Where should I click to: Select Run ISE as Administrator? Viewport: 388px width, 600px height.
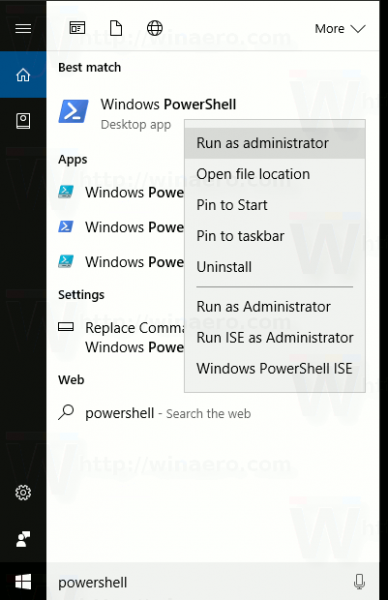pos(275,338)
